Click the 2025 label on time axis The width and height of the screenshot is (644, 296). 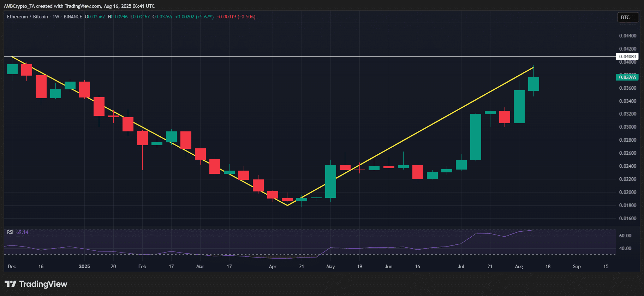click(84, 266)
